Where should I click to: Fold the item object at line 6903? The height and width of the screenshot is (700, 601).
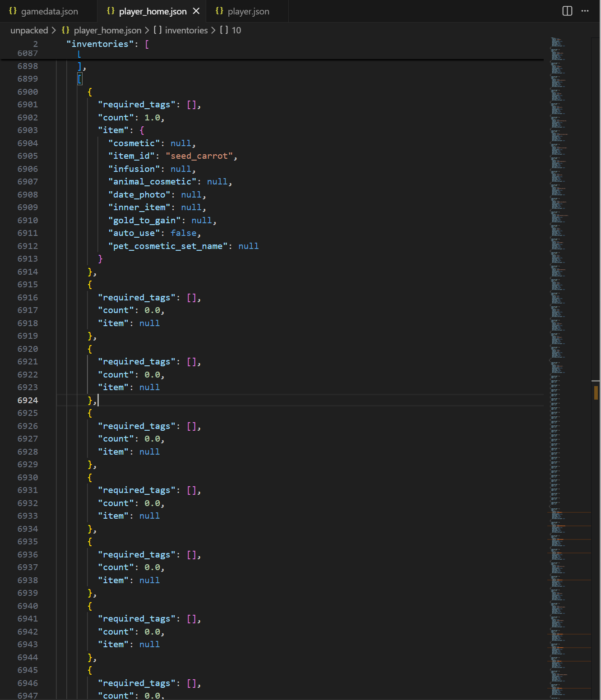pyautogui.click(x=49, y=130)
